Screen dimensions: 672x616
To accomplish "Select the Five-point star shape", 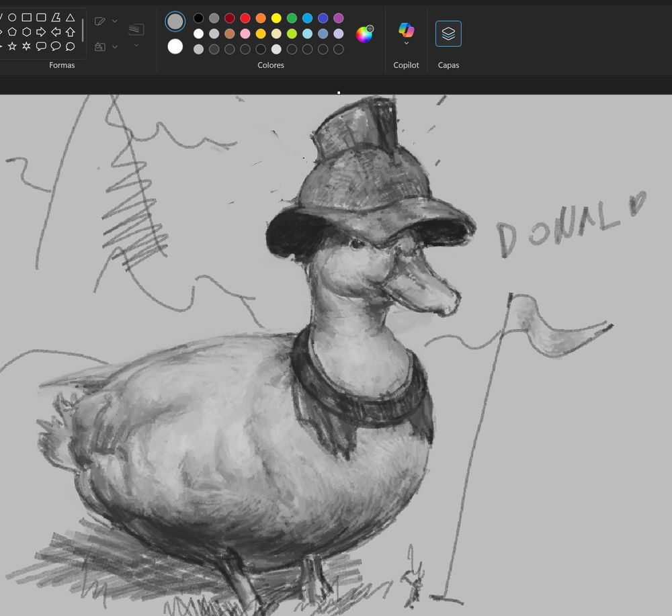I will tap(12, 46).
